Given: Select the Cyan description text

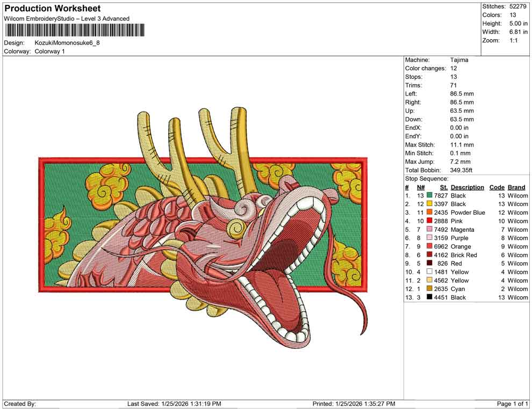Looking at the screenshot, I should click(458, 289).
